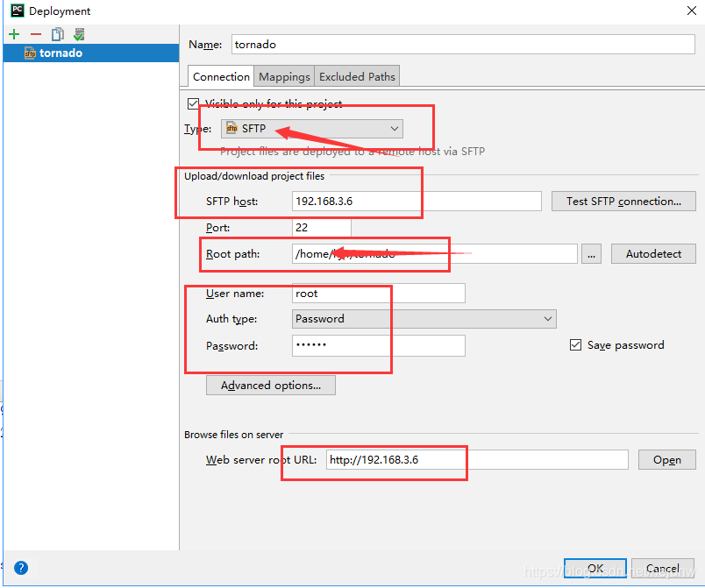This screenshot has width=705, height=588.
Task: Browse Root path with the ellipsis button
Action: tap(591, 253)
